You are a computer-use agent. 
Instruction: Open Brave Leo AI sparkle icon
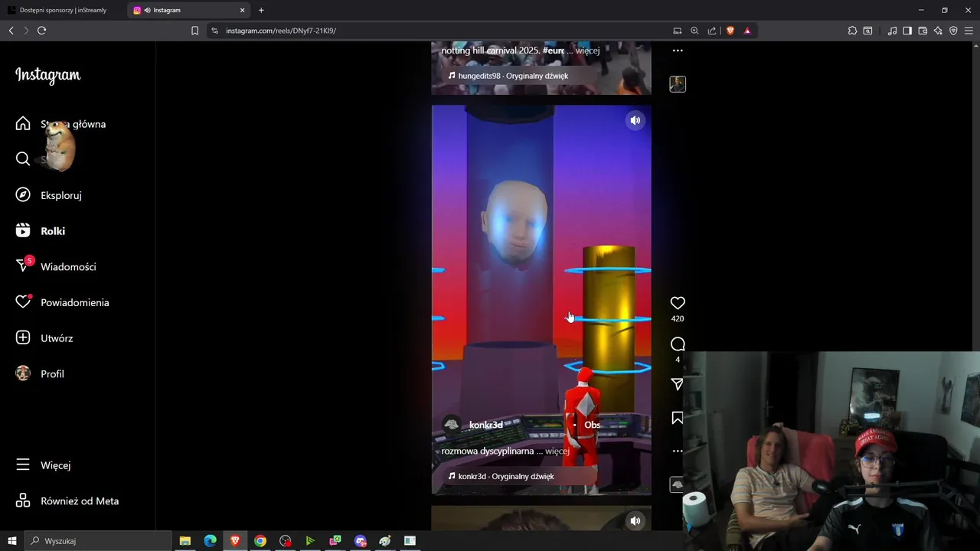938,31
